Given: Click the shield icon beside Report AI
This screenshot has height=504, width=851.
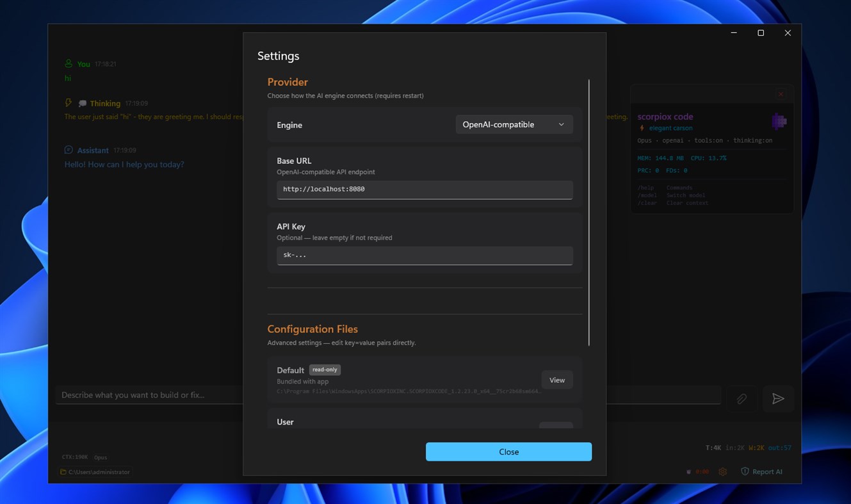Looking at the screenshot, I should pyautogui.click(x=745, y=472).
